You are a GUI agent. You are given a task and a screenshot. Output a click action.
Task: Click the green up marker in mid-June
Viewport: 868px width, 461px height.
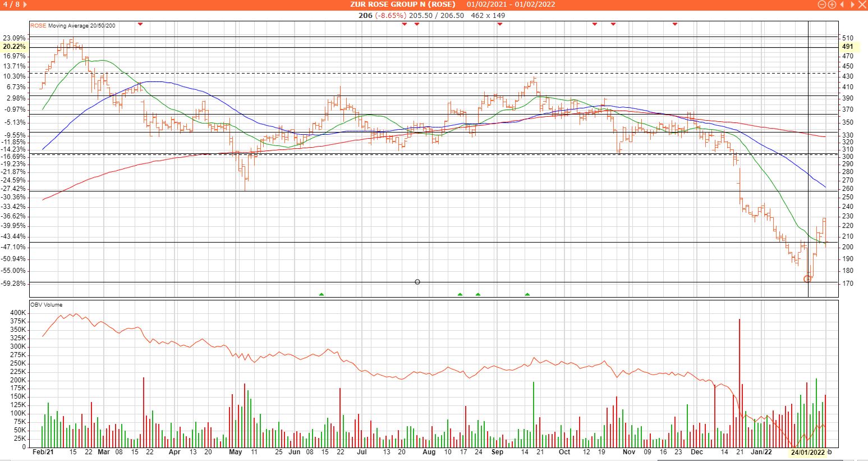pos(322,294)
